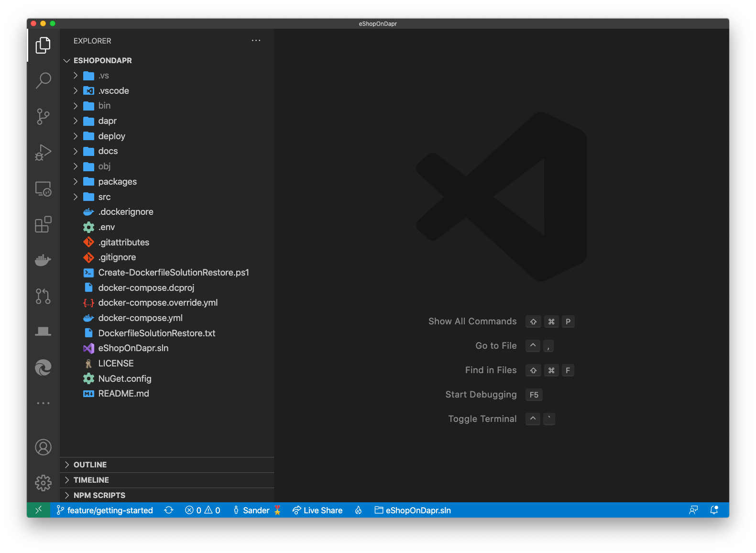
Task: Expand the OUTLINE section
Action: coord(167,465)
